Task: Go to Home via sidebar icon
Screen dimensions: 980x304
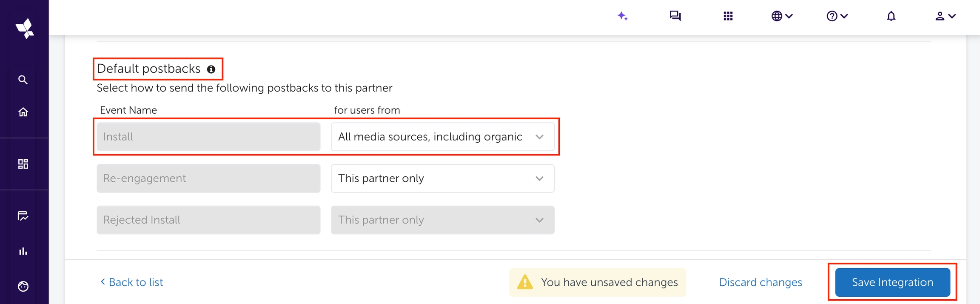Action: point(23,112)
